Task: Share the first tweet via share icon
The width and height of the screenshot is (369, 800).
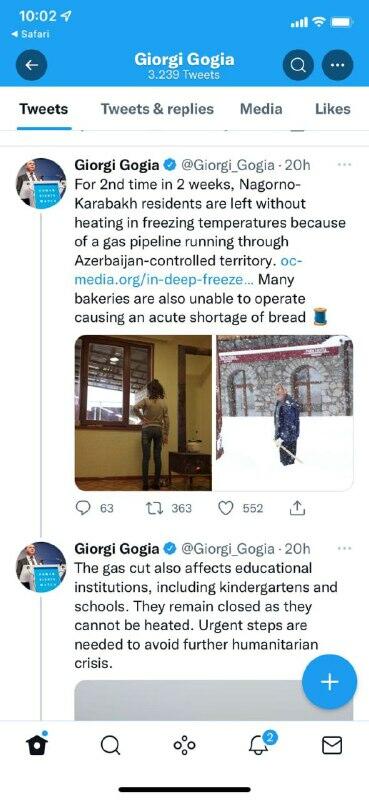Action: click(297, 508)
